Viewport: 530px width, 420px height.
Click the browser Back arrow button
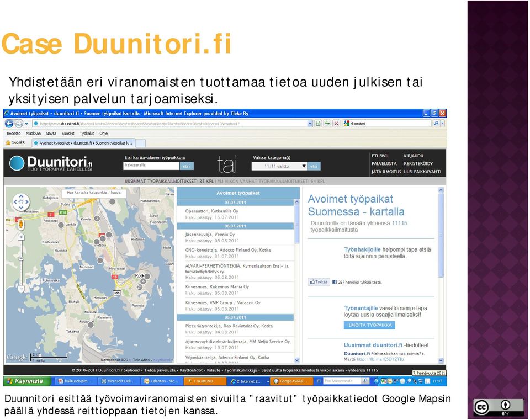[x=9, y=124]
